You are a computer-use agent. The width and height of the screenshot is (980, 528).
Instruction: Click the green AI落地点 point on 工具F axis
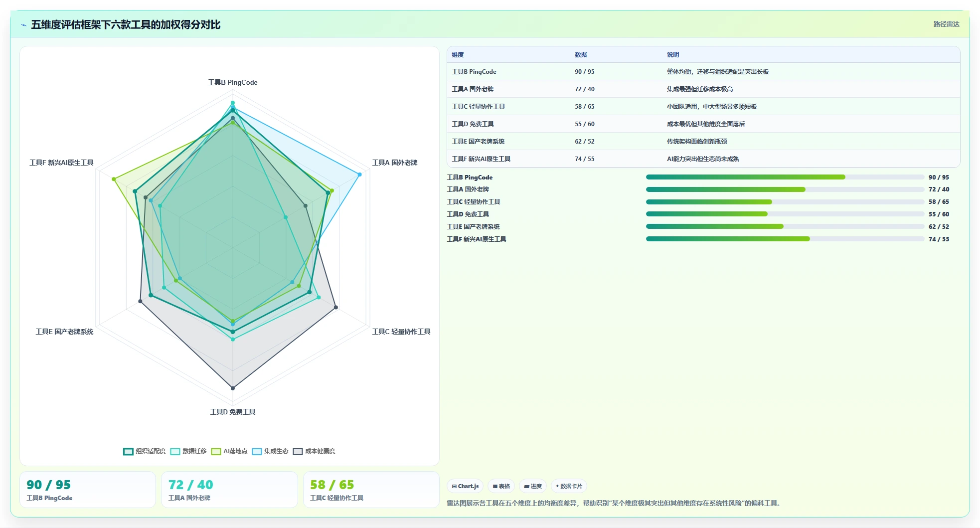pos(114,179)
